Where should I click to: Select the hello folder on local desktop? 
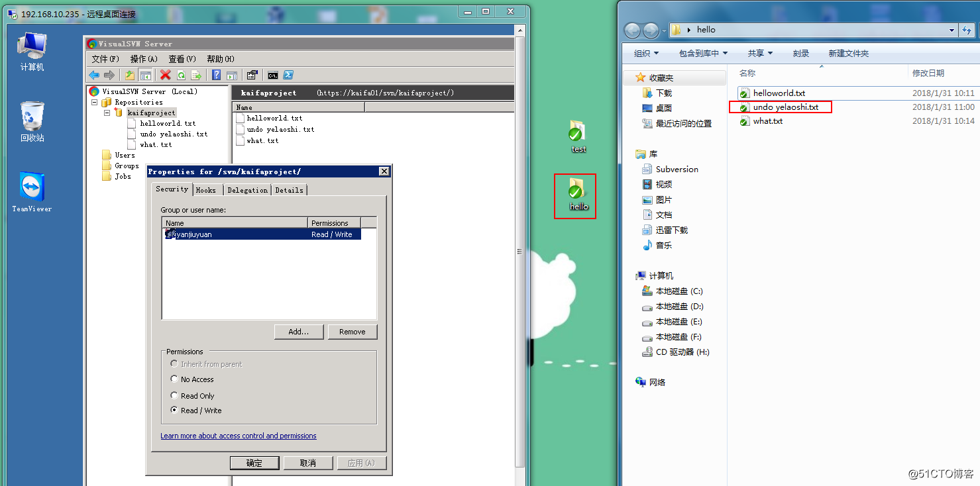pos(578,195)
